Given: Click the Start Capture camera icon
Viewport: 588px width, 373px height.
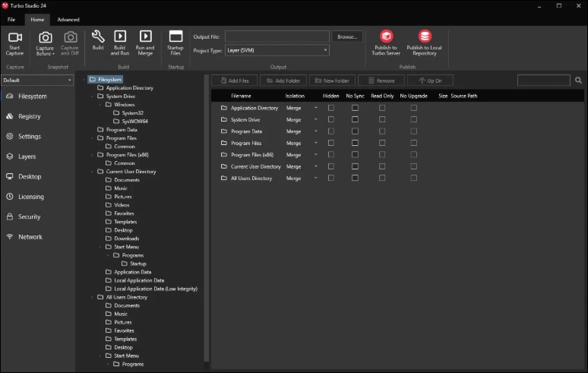Looking at the screenshot, I should (x=15, y=37).
